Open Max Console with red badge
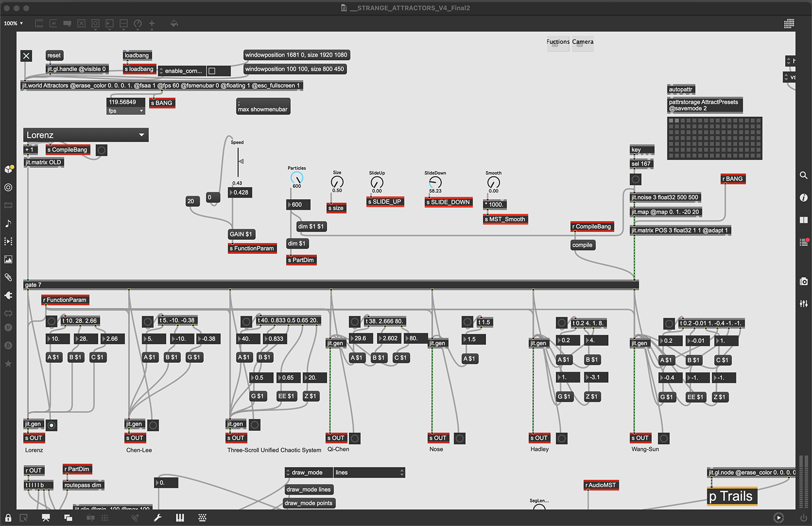Viewport: 812px width, 526px height. click(x=804, y=242)
